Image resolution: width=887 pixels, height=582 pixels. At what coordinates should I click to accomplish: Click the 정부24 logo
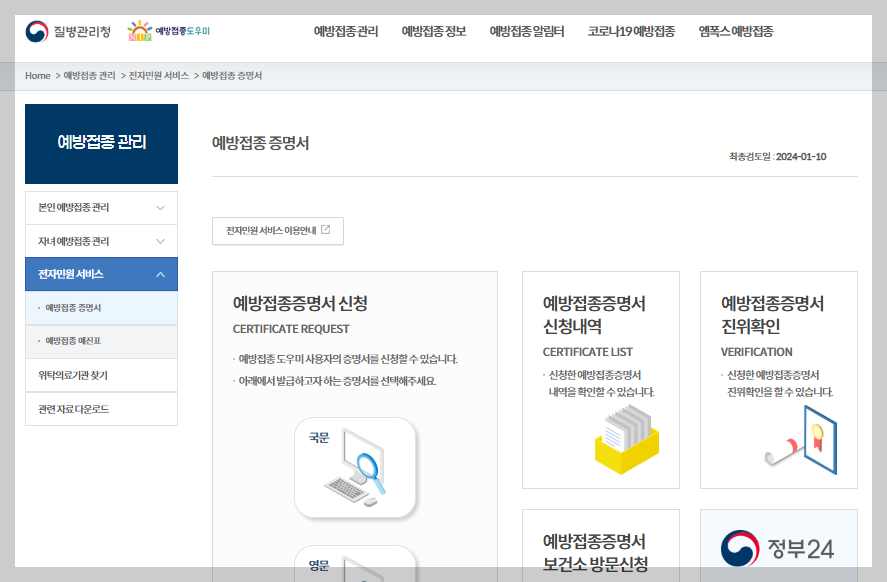click(779, 548)
